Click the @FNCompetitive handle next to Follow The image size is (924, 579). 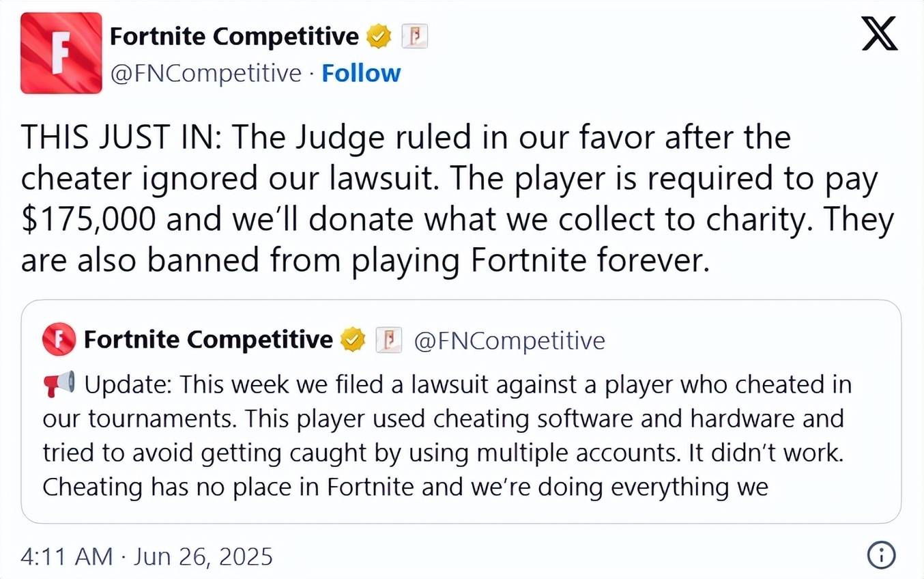206,73
